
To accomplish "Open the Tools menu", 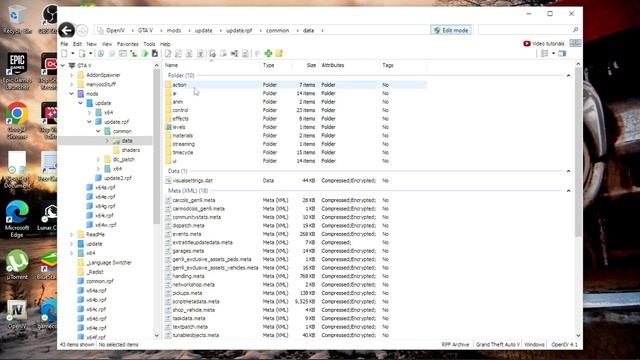I will (149, 44).
